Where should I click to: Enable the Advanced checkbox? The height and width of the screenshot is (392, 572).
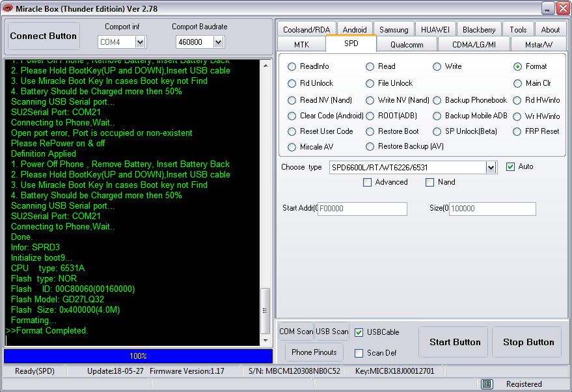tap(368, 182)
